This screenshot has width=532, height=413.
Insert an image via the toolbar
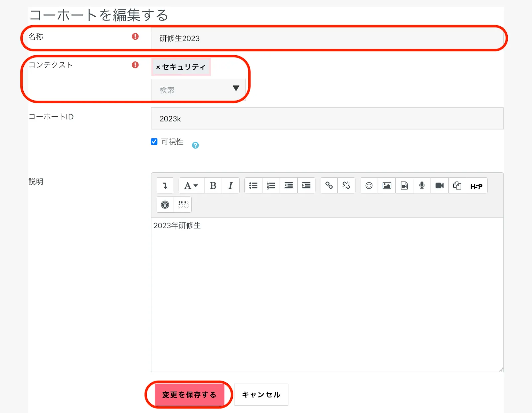click(x=387, y=186)
